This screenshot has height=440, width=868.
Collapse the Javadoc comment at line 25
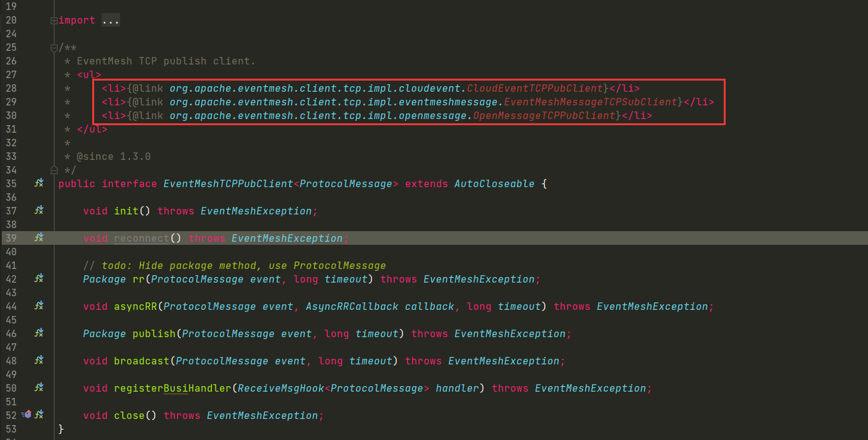click(54, 48)
